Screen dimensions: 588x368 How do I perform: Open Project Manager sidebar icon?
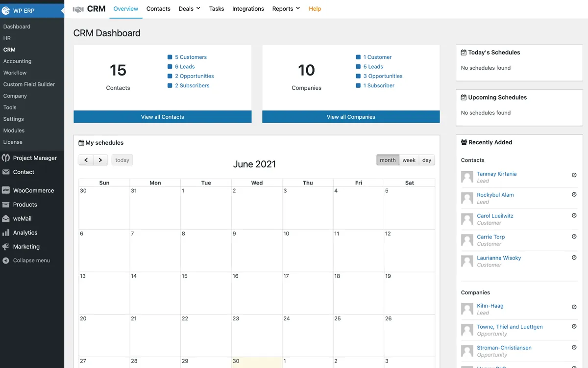pyautogui.click(x=6, y=158)
